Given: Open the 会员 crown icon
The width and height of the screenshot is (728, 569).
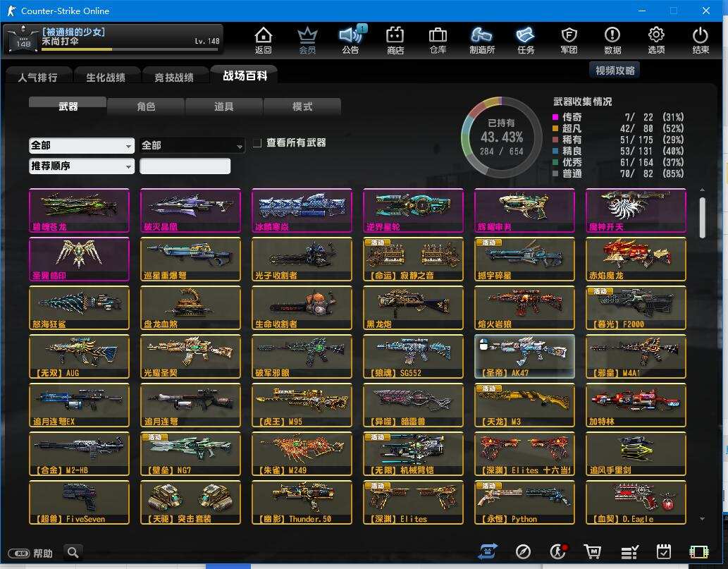Looking at the screenshot, I should tap(307, 40).
